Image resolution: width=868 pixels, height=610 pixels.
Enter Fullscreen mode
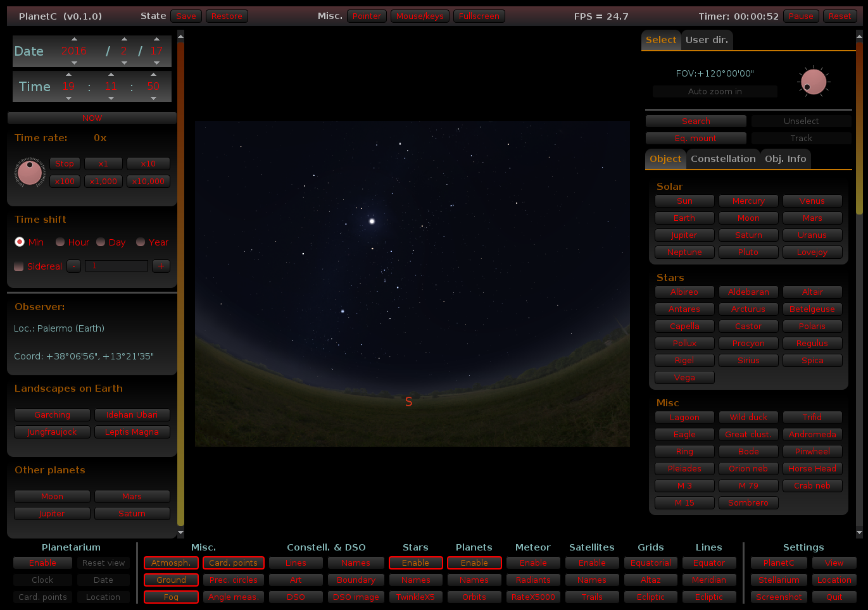coord(479,16)
